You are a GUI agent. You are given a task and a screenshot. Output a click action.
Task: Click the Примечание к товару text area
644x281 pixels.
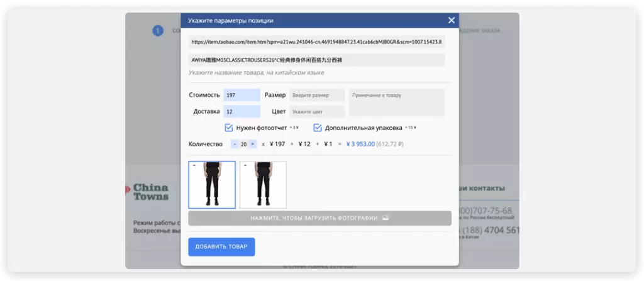397,102
